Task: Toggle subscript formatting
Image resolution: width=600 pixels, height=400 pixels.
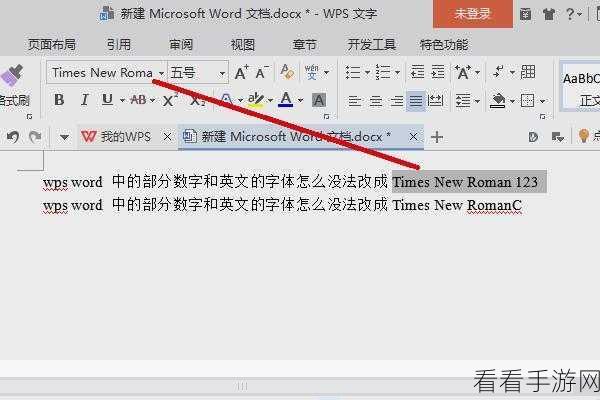Action: point(197,101)
